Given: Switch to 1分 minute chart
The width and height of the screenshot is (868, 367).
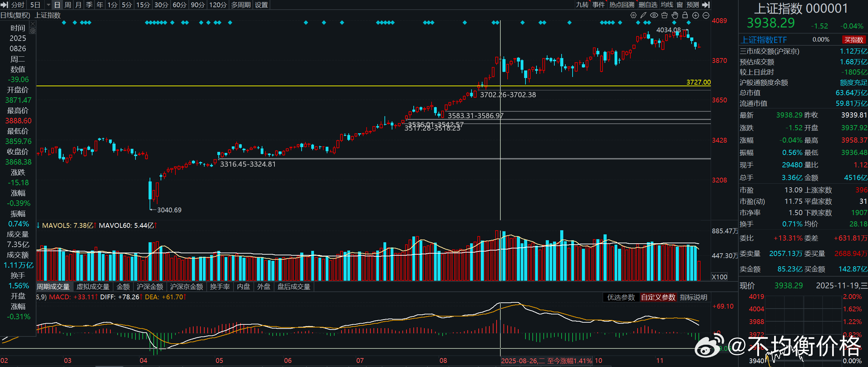Looking at the screenshot, I should pyautogui.click(x=112, y=5).
